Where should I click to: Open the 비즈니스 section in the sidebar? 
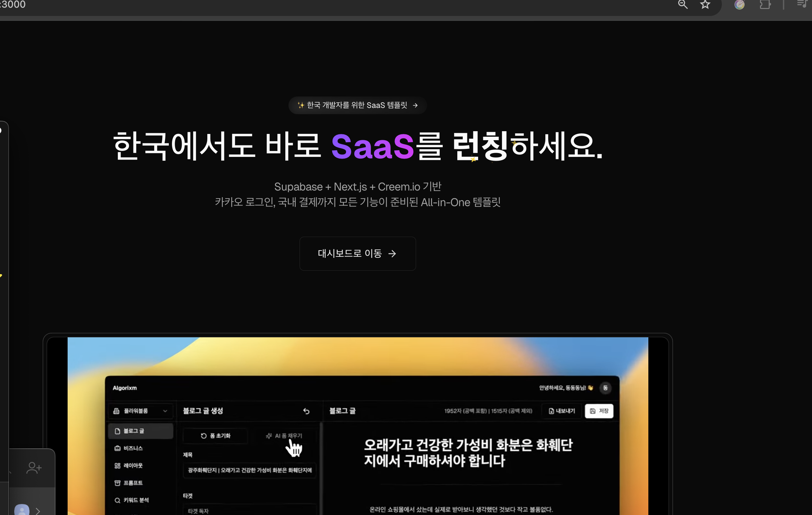coord(133,448)
